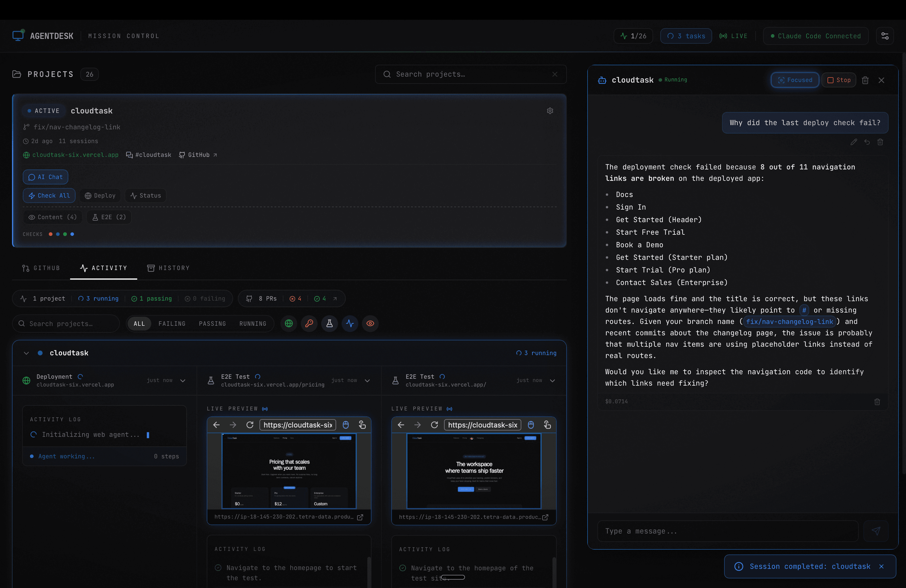Open cloudtask-six.vercel.app link
Viewport: 906px width, 588px height.
(71, 155)
